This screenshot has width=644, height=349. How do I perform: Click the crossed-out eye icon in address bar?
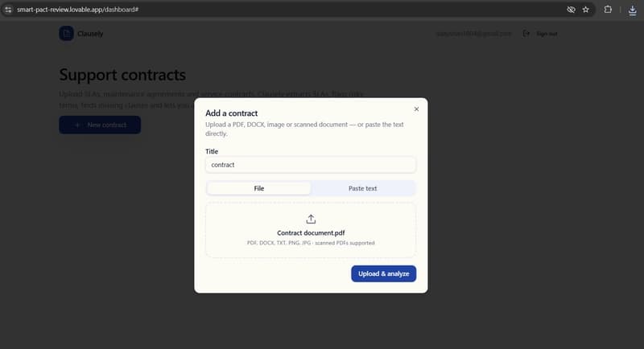pyautogui.click(x=571, y=10)
